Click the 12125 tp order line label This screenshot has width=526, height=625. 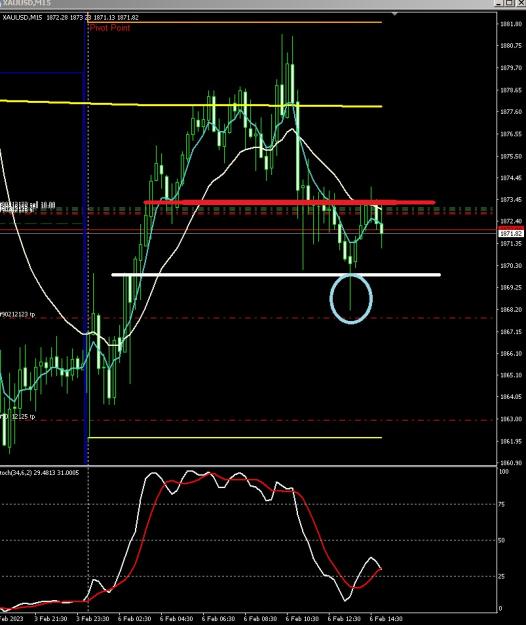point(18,417)
